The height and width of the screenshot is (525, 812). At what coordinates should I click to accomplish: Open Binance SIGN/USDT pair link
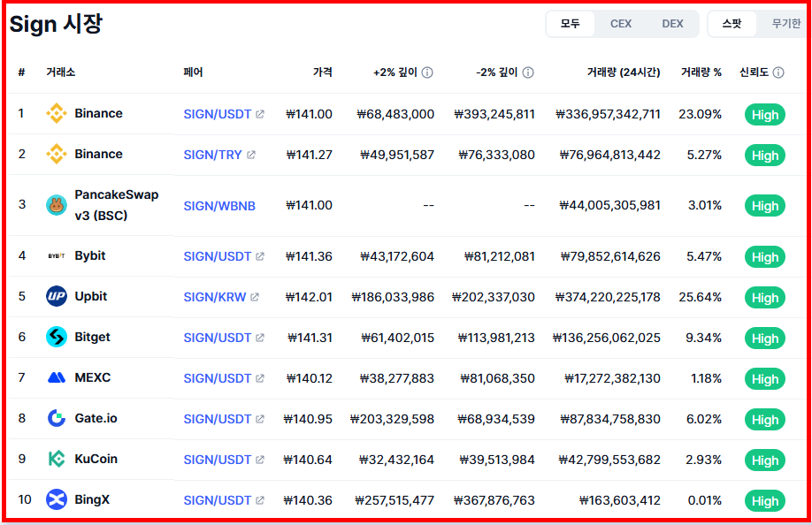[x=217, y=114]
